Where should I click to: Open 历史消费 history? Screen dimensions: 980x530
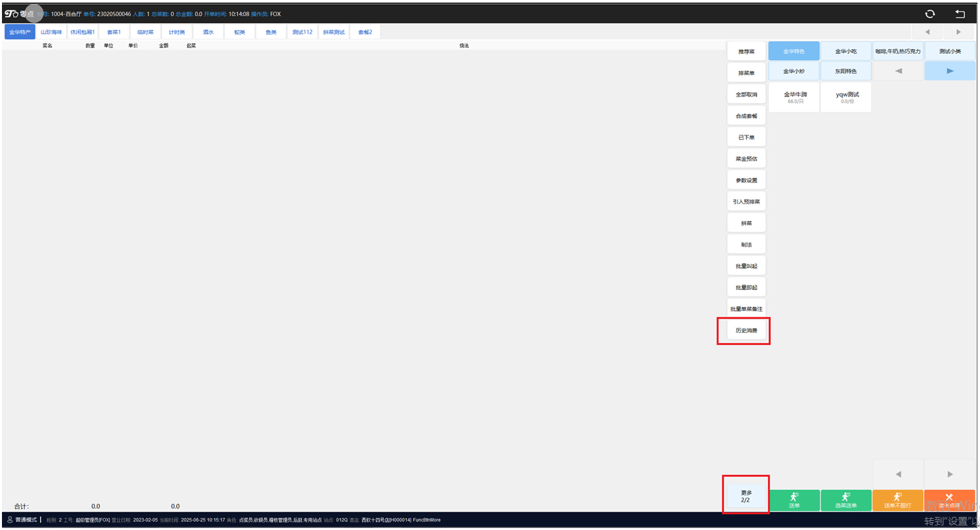[x=746, y=330]
